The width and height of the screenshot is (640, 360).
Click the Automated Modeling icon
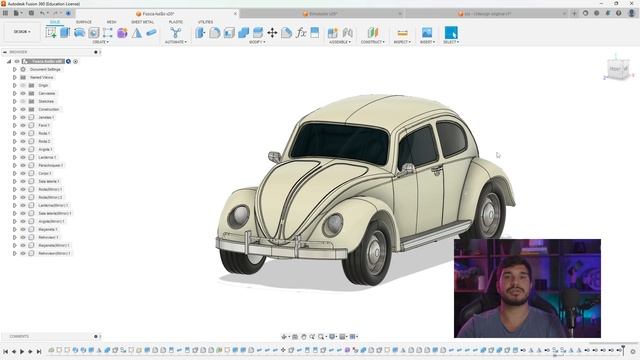pyautogui.click(x=176, y=33)
